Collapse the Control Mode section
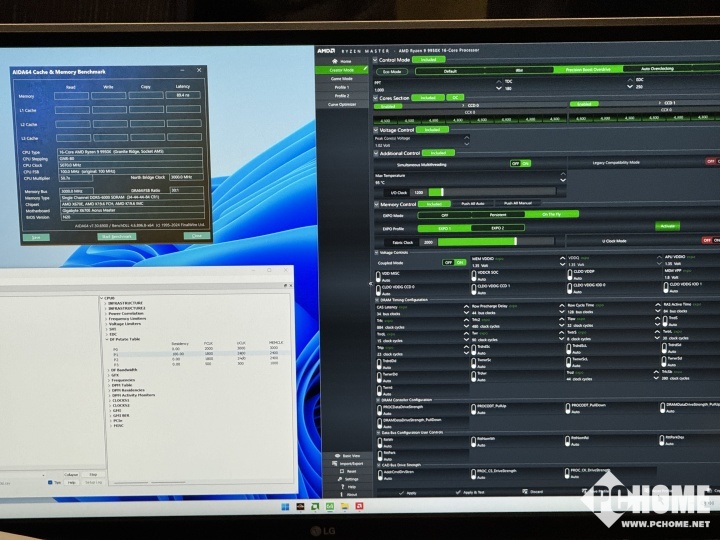 tap(375, 60)
